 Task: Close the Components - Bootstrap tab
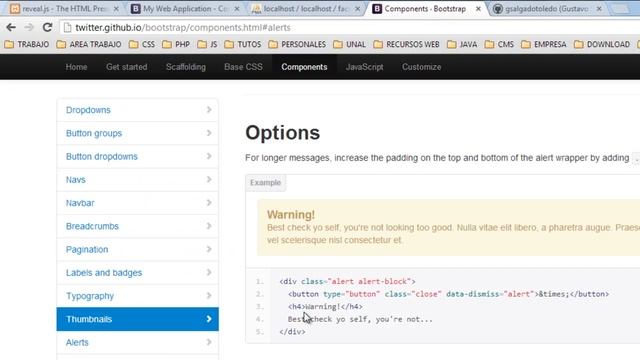(x=478, y=9)
